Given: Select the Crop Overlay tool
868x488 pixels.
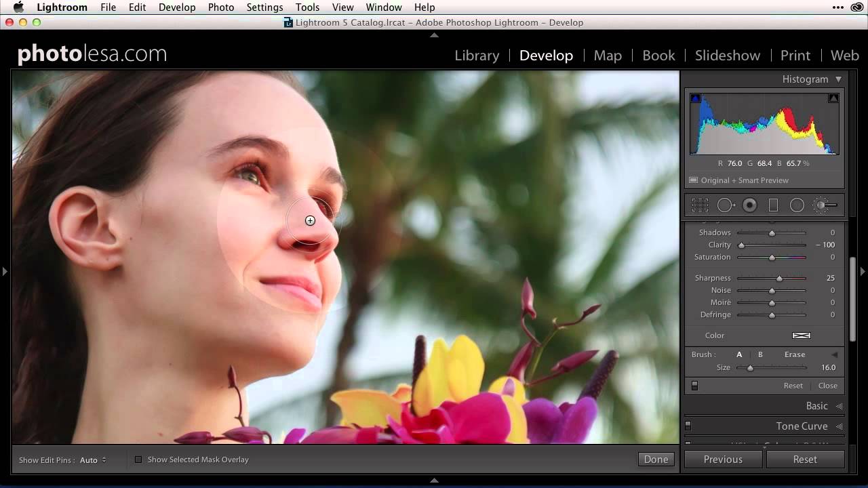Looking at the screenshot, I should coord(700,205).
